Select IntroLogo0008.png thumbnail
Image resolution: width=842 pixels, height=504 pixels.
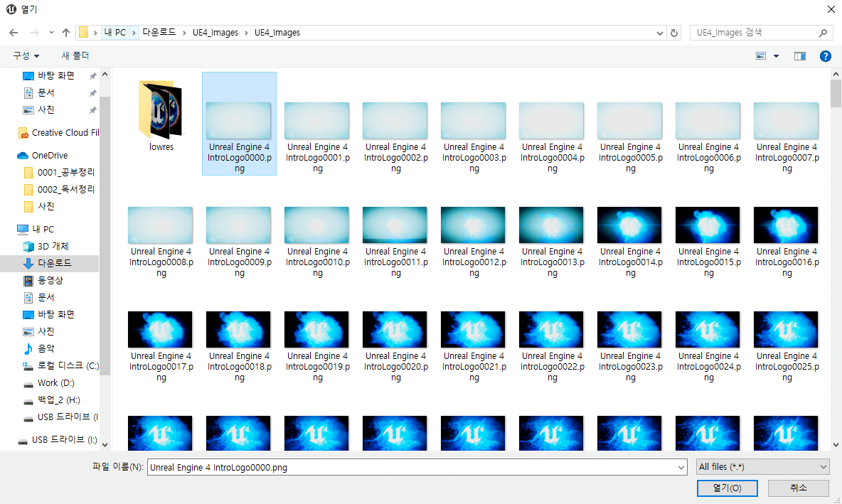160,225
